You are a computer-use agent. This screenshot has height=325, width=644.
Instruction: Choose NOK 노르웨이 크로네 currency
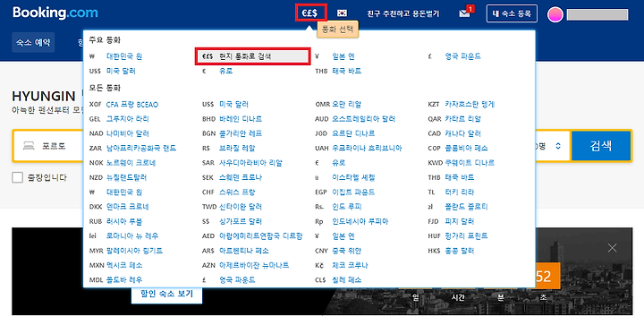123,163
